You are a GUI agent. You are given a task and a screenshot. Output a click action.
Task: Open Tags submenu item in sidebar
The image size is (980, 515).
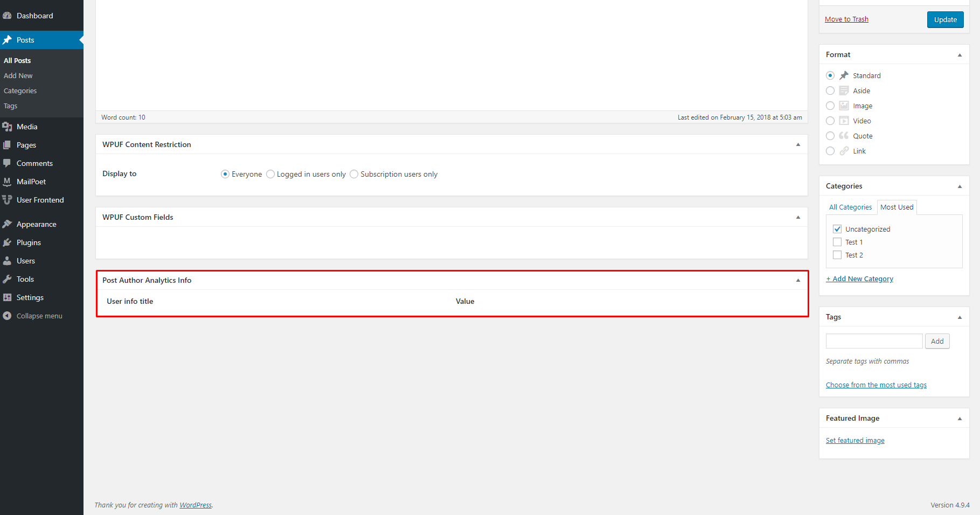tap(11, 106)
